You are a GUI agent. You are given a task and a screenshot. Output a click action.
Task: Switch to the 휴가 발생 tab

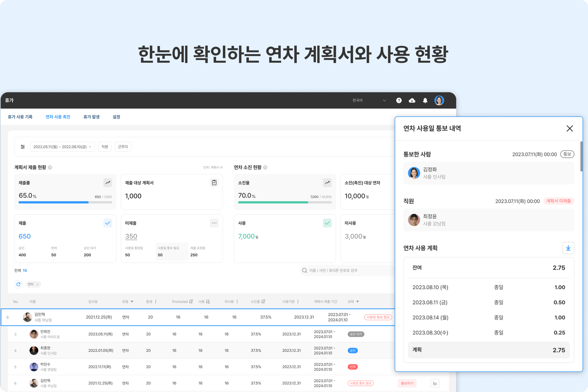click(91, 117)
